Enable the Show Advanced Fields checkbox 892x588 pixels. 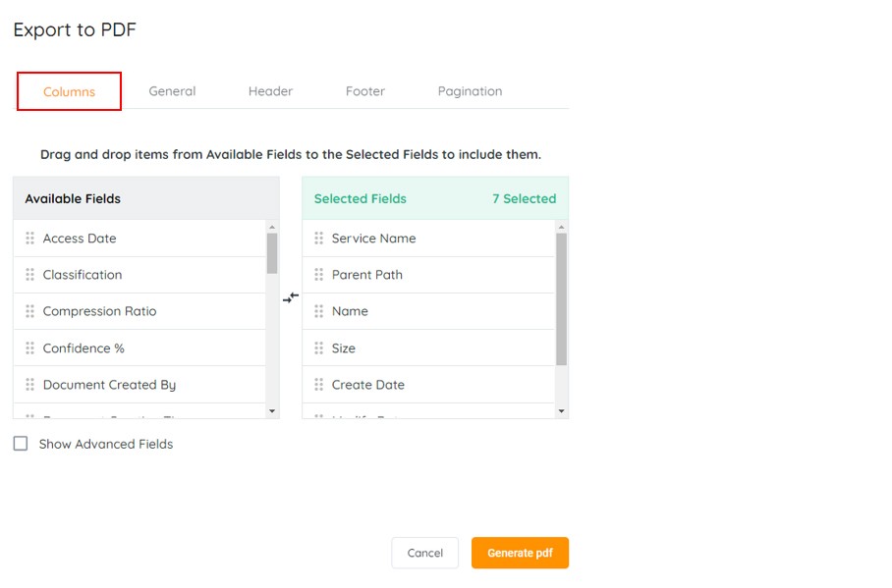[21, 444]
